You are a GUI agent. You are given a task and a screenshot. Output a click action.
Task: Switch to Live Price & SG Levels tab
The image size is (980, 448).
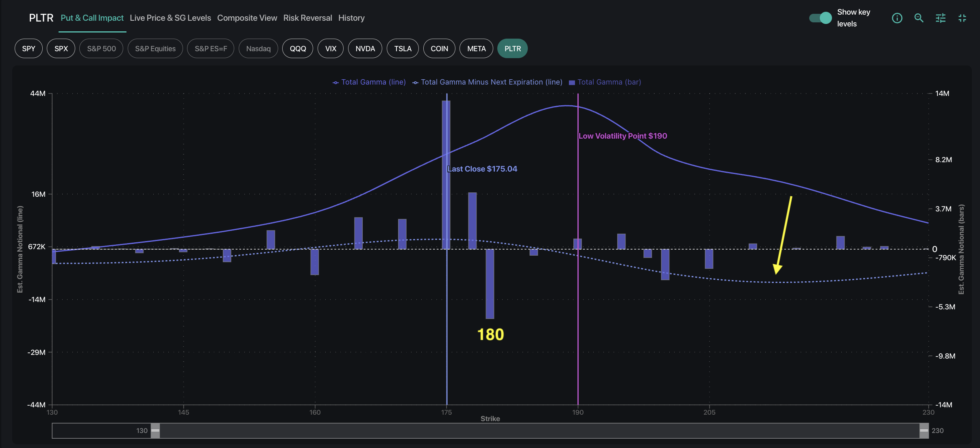click(170, 18)
